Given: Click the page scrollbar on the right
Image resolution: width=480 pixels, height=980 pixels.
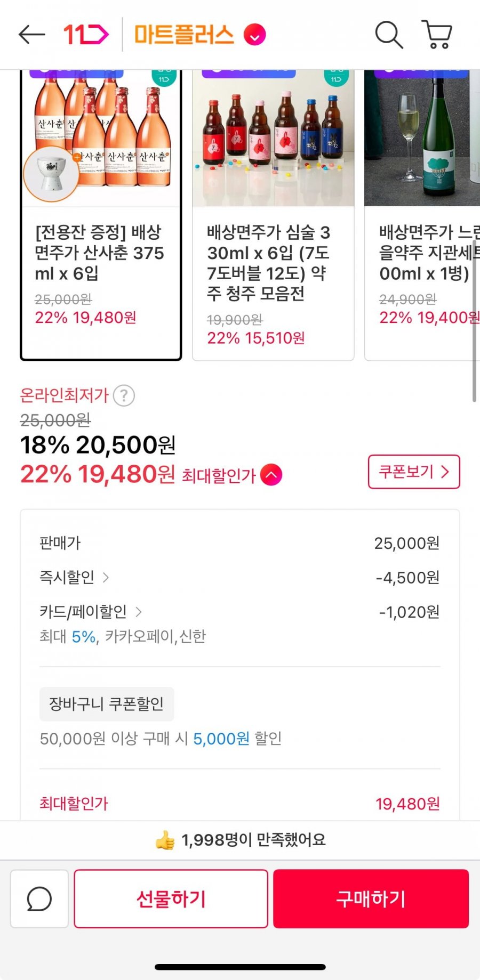Looking at the screenshot, I should [474, 341].
